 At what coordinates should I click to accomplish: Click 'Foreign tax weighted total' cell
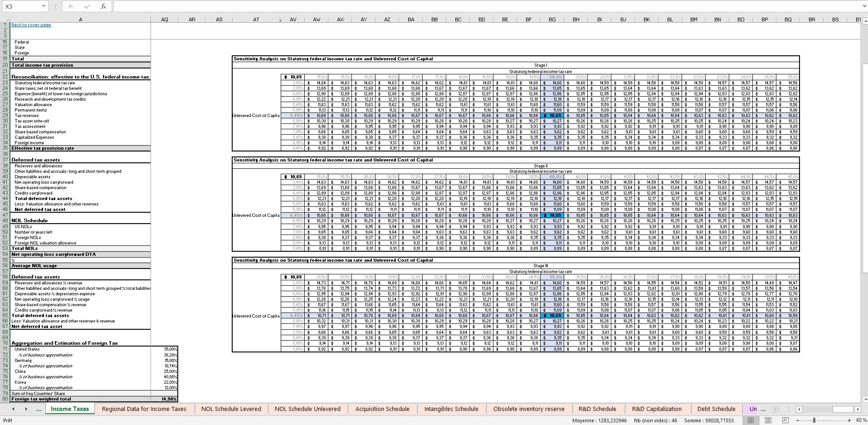(x=80, y=399)
